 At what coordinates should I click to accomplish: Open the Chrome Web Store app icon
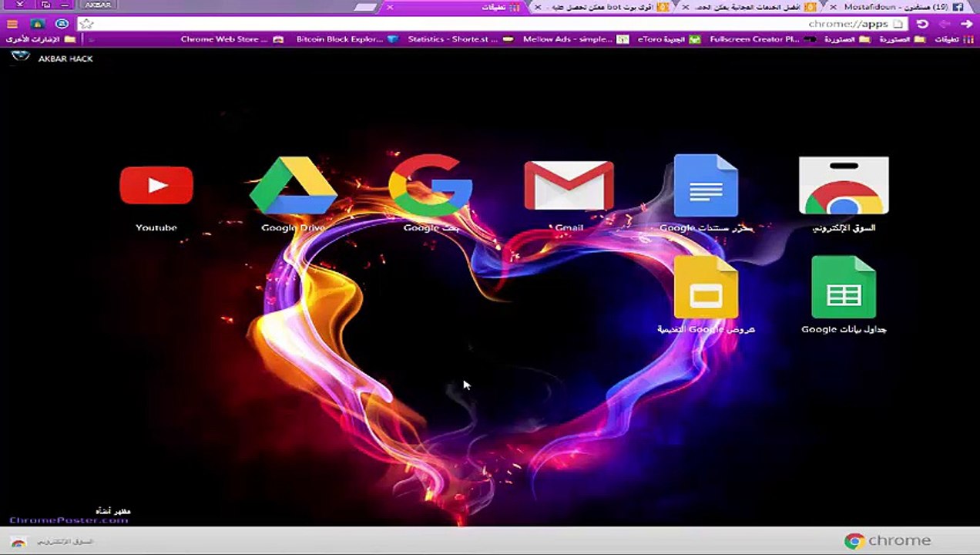(844, 186)
